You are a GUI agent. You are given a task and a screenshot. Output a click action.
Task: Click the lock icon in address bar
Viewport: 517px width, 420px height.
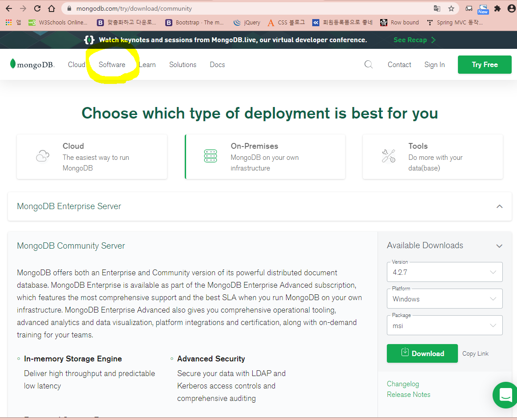[69, 8]
